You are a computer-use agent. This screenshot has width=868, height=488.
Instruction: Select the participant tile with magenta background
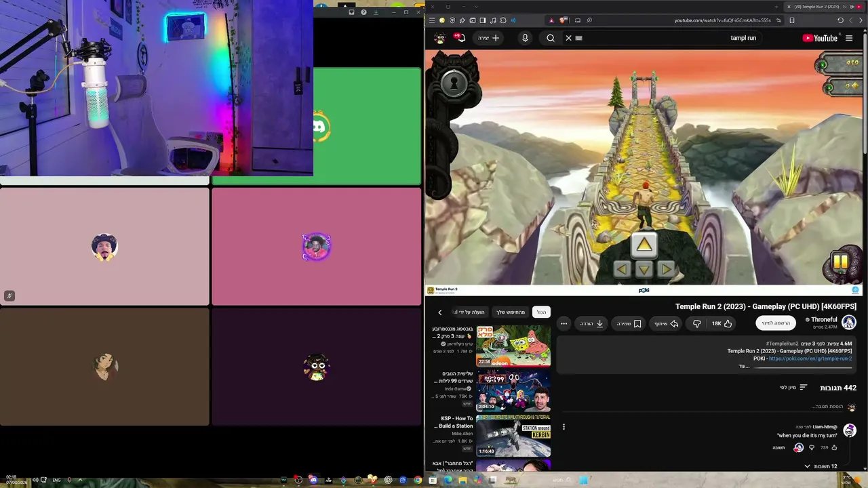tap(317, 247)
